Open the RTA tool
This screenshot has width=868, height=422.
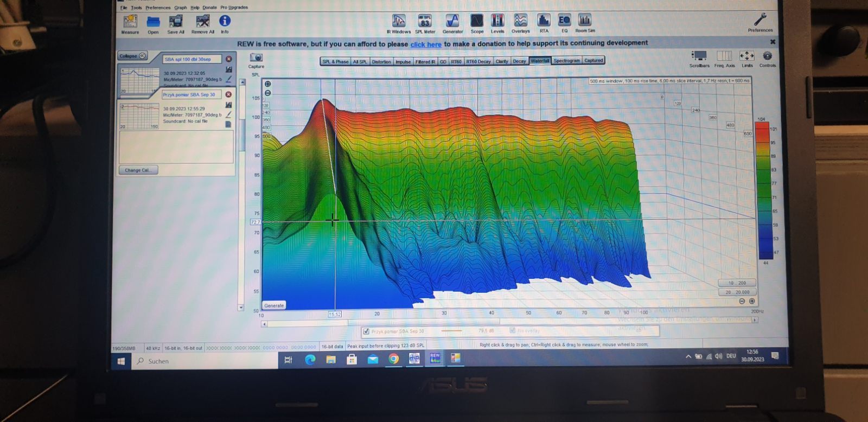(544, 21)
